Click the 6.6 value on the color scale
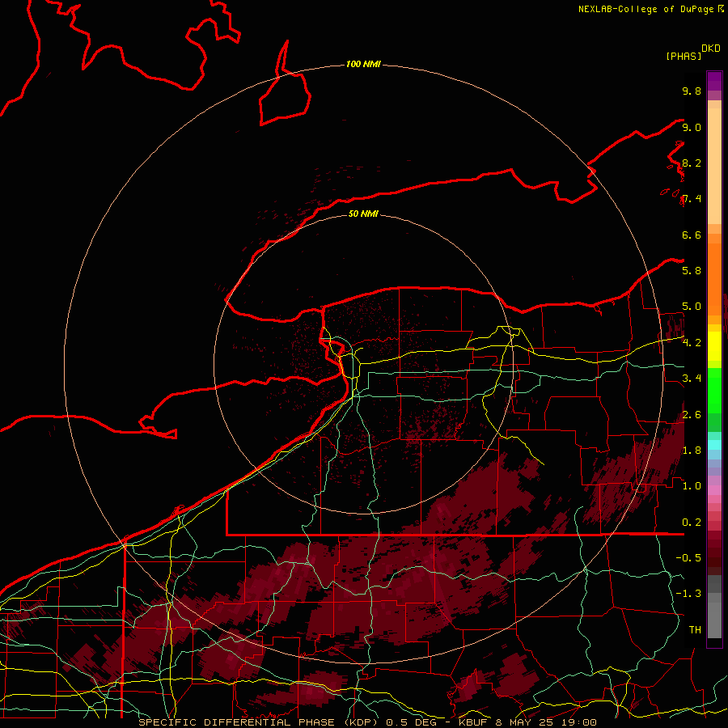Viewport: 728px width, 728px height. tap(692, 235)
